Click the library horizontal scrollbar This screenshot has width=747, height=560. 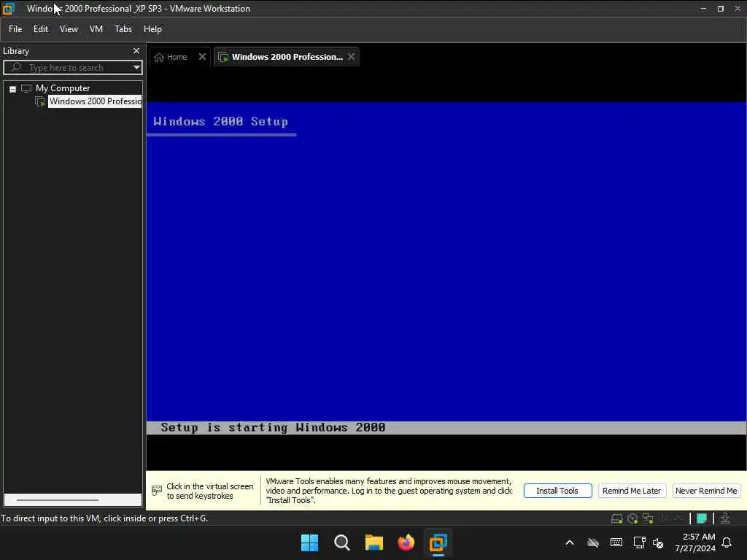tap(57, 500)
